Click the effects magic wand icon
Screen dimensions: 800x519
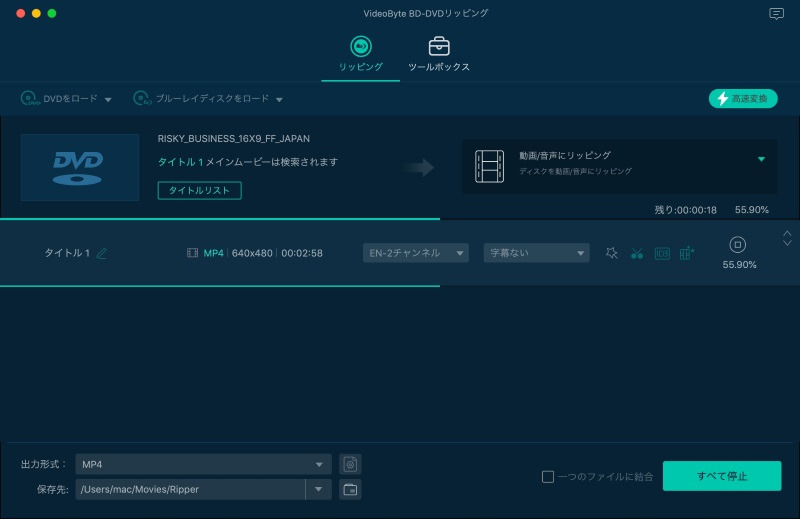tap(612, 253)
